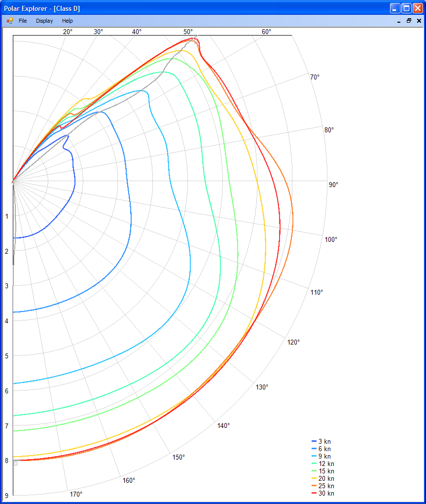This screenshot has width=426, height=504.
Task: Click the 50° angle label
Action: pyautogui.click(x=188, y=32)
